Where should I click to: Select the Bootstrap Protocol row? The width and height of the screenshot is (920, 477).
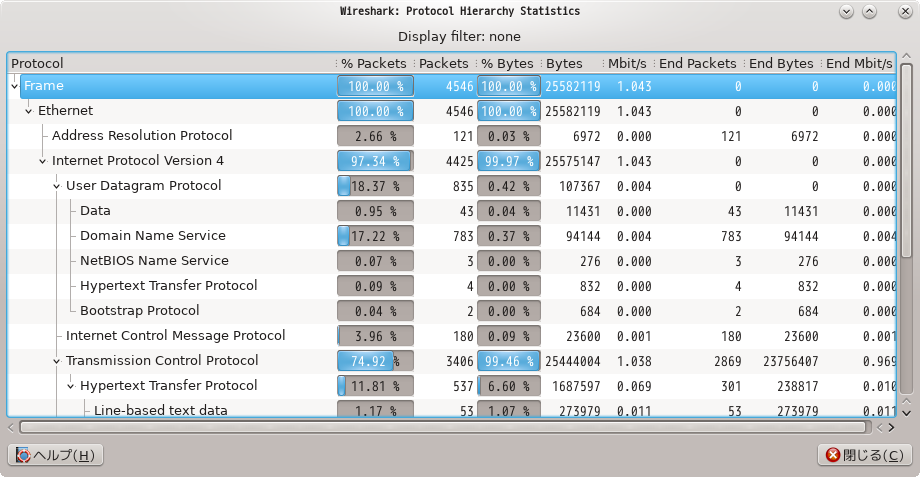(x=452, y=311)
